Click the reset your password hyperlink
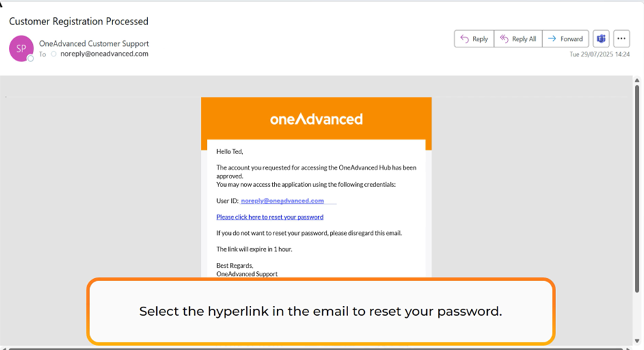Image resolution: width=644 pixels, height=350 pixels. tap(269, 217)
